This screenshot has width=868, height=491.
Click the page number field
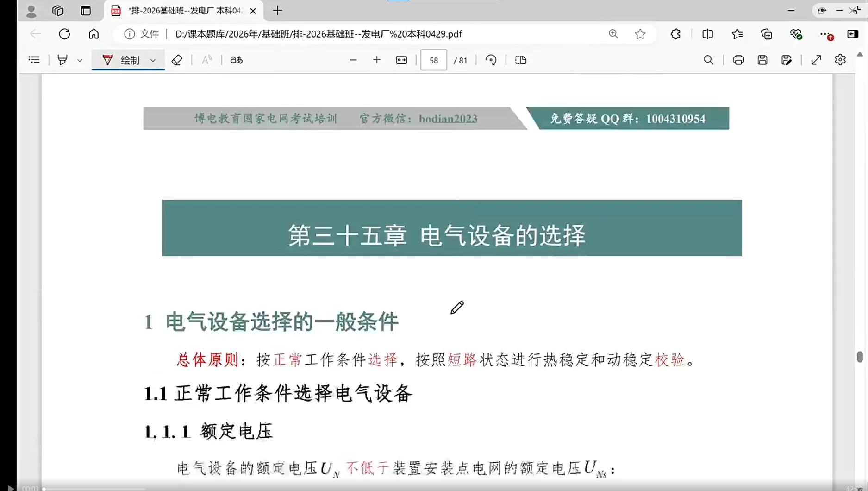(433, 60)
